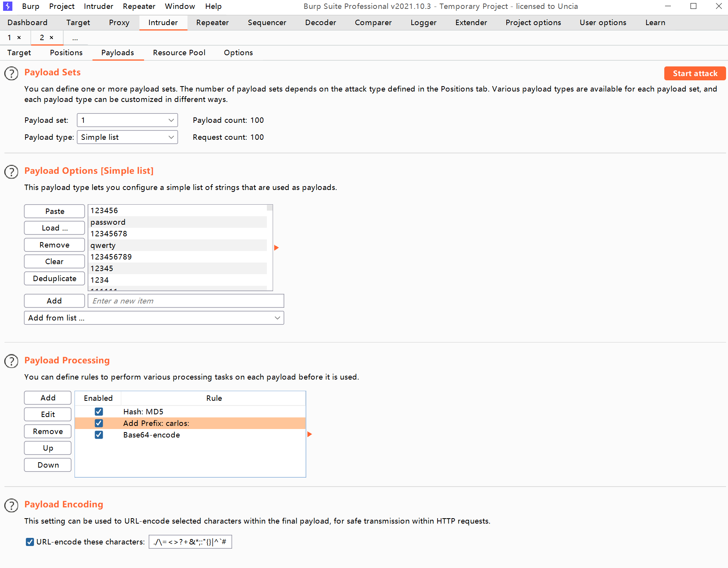Select 'qwerty' in payload list
728x568 pixels.
[178, 245]
